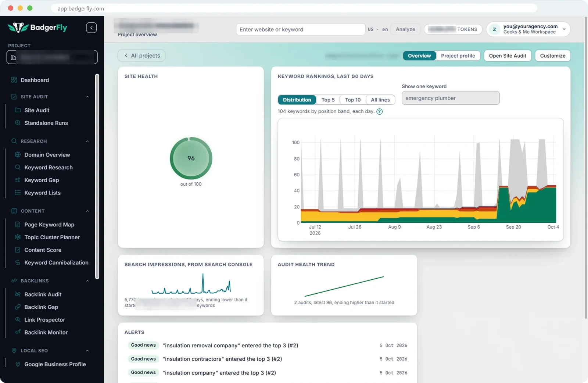Click the Backlink Monitor icon
The image size is (588, 383).
18,332
